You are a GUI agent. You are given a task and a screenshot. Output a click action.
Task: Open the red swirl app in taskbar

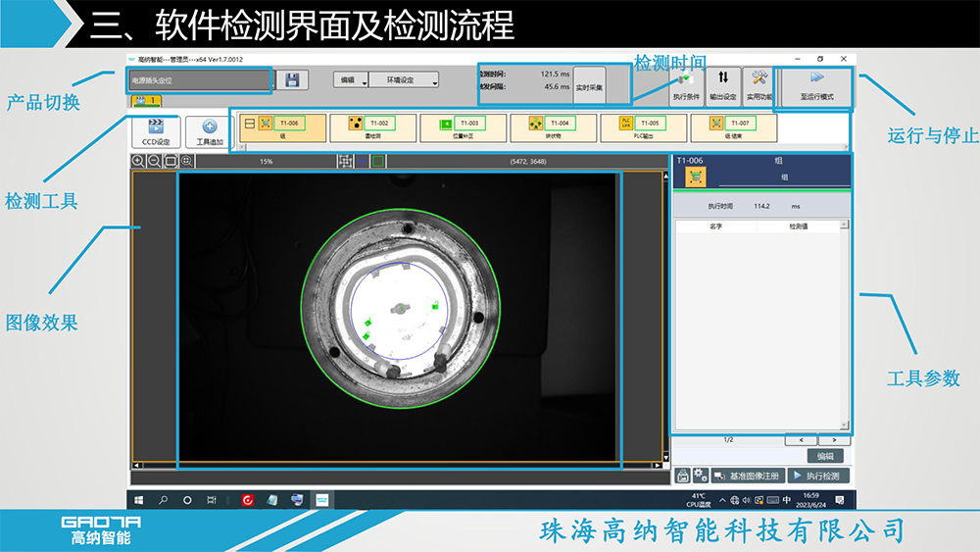[x=248, y=500]
